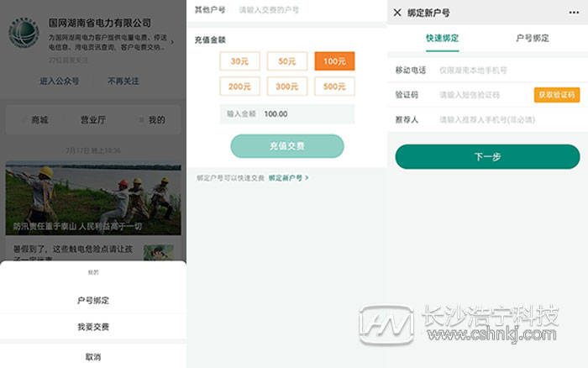Choose the 100元 recharge option
Image resolution: width=588 pixels, height=368 pixels.
click(334, 61)
